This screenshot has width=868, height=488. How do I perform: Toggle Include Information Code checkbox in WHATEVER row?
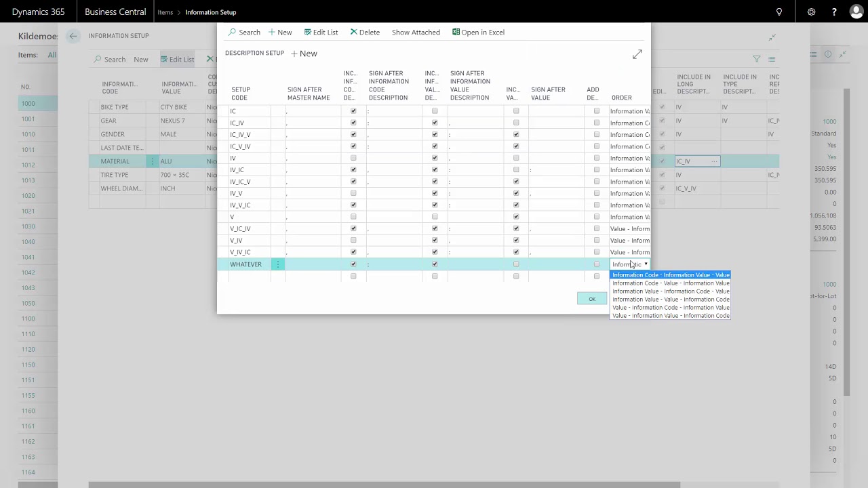(353, 264)
